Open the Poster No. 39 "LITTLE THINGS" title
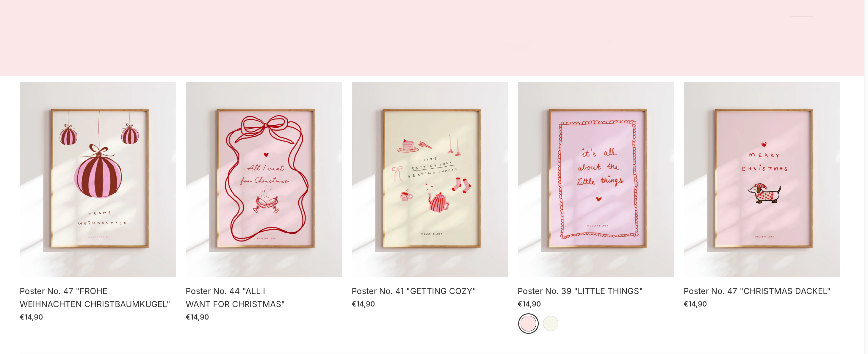Image resolution: width=868 pixels, height=354 pixels. 580,291
